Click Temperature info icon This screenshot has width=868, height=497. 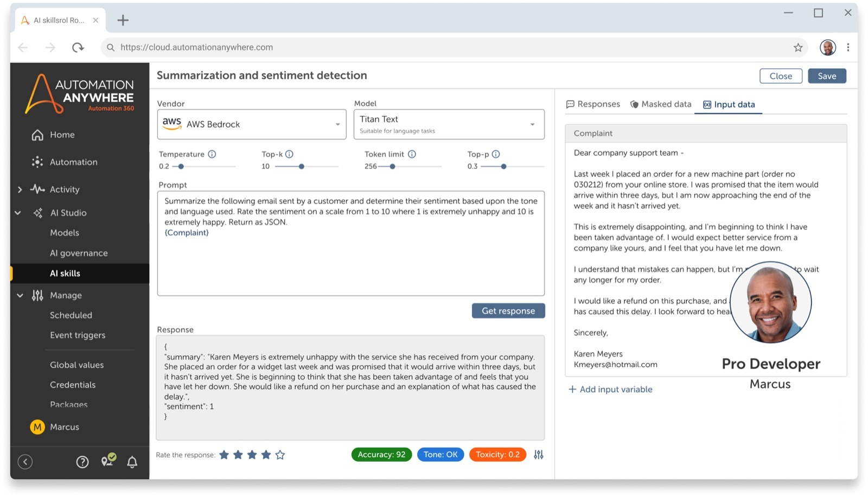click(212, 154)
